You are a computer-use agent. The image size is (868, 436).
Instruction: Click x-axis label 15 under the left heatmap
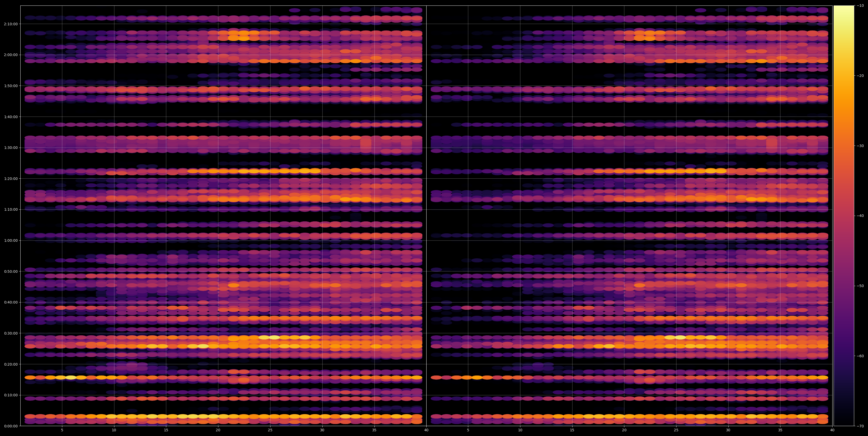point(166,430)
